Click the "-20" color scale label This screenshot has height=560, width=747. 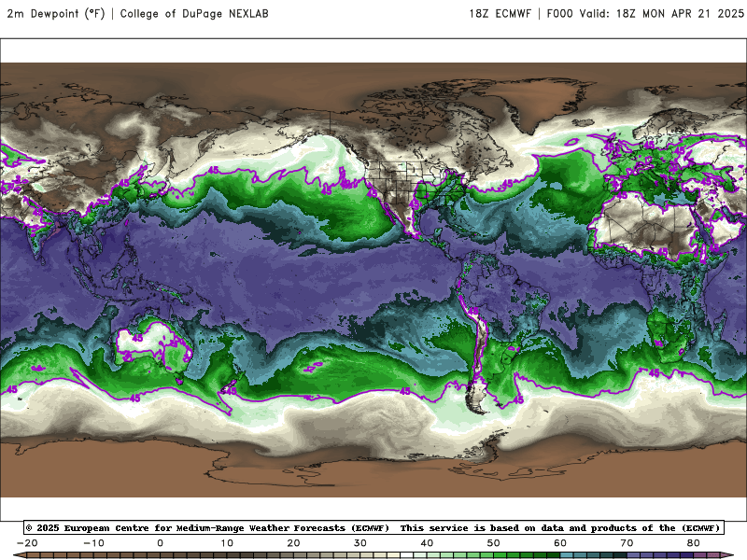[x=27, y=543]
